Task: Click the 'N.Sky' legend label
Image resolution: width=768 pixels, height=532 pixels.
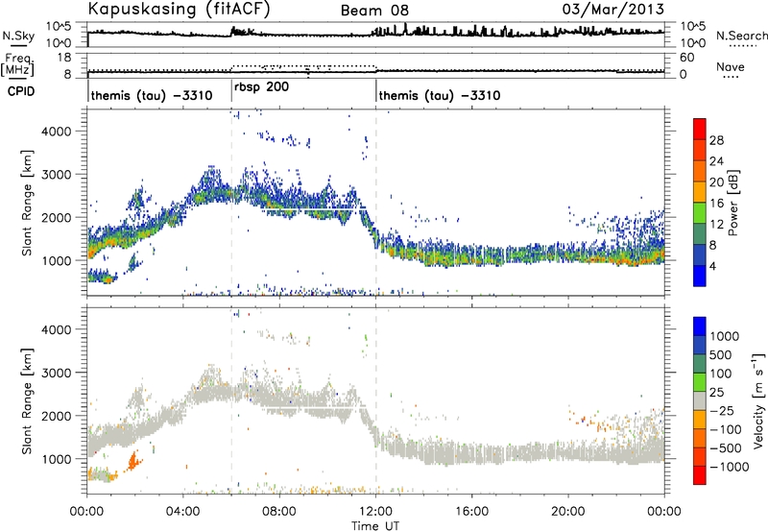Action: [x=18, y=36]
